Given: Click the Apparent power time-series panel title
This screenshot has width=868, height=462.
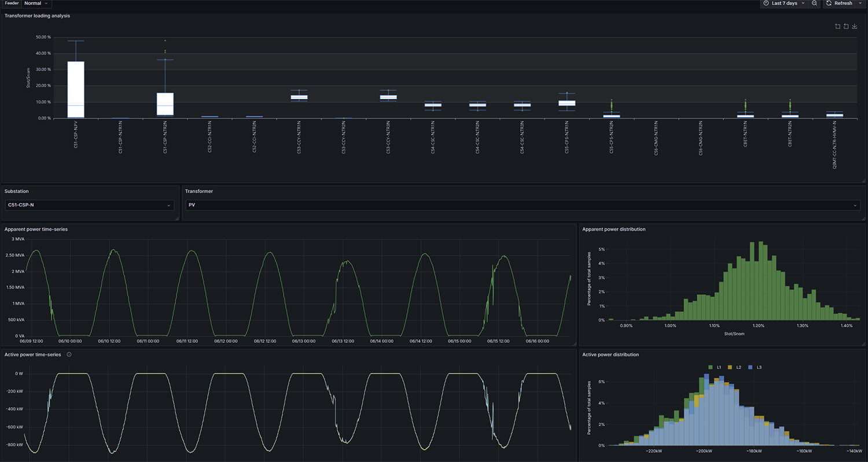Looking at the screenshot, I should (x=36, y=229).
